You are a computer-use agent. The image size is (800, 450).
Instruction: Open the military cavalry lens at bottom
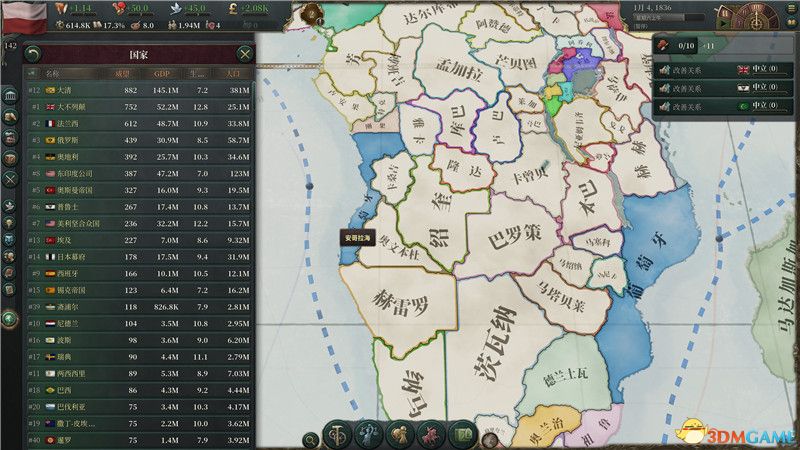click(x=432, y=435)
